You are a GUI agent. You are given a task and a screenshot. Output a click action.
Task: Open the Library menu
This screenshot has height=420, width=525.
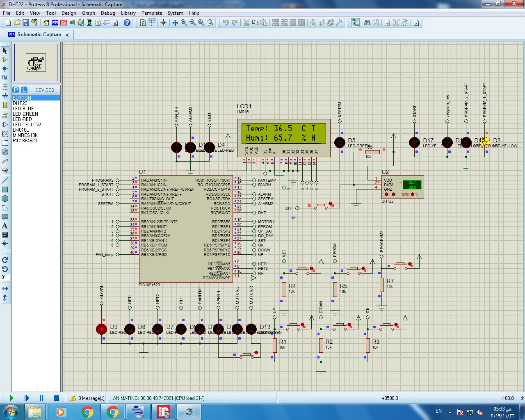click(x=128, y=13)
